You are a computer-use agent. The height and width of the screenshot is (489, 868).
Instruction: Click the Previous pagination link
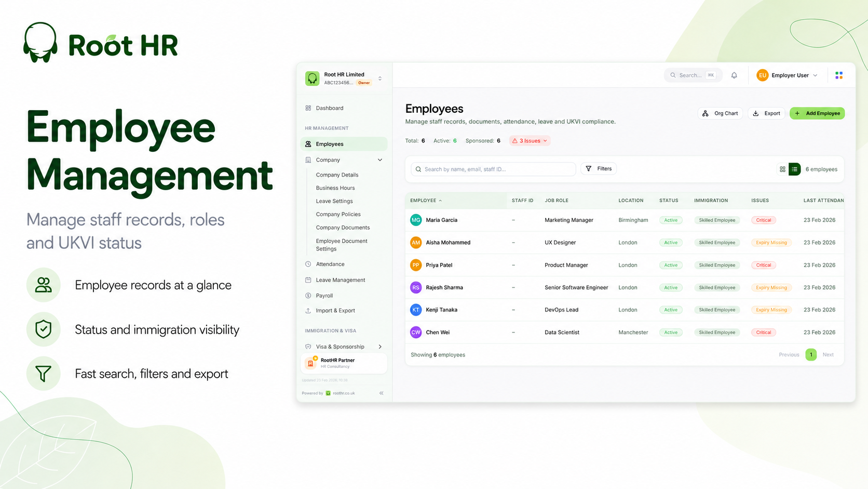tap(789, 355)
